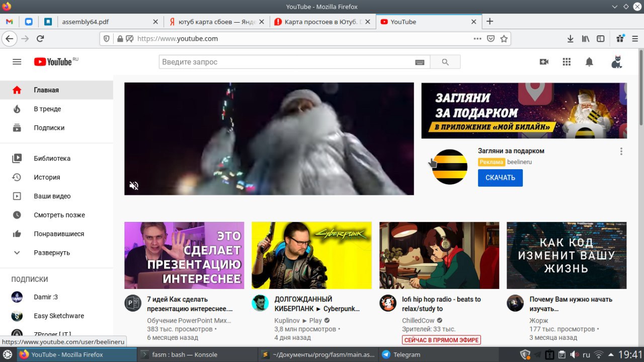The width and height of the screenshot is (644, 362).
Task: Click the ChilledCow channel avatar
Action: 388,303
